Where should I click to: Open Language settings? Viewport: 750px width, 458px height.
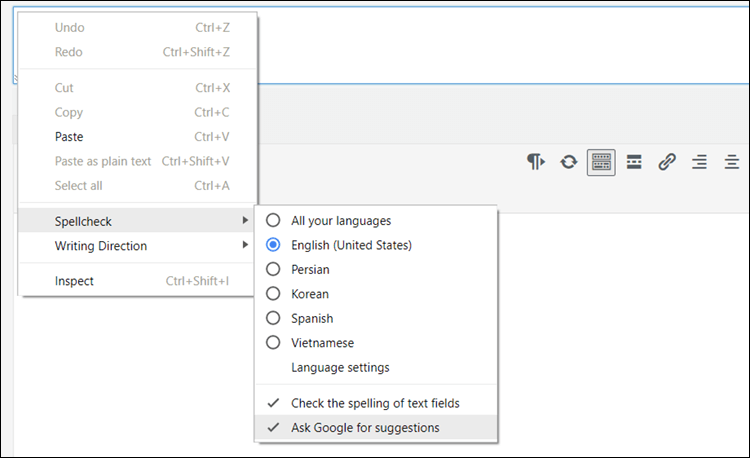340,367
